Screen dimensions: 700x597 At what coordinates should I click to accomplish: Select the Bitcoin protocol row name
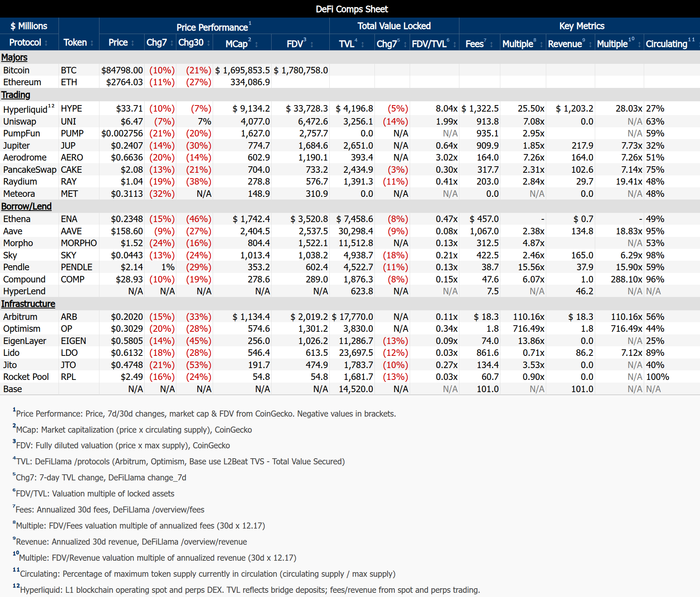pos(16,70)
